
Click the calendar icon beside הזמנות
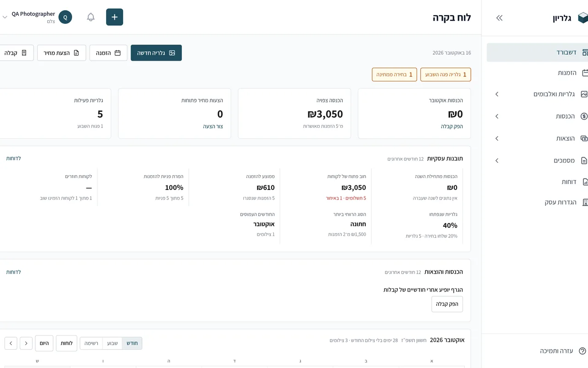[x=585, y=73]
